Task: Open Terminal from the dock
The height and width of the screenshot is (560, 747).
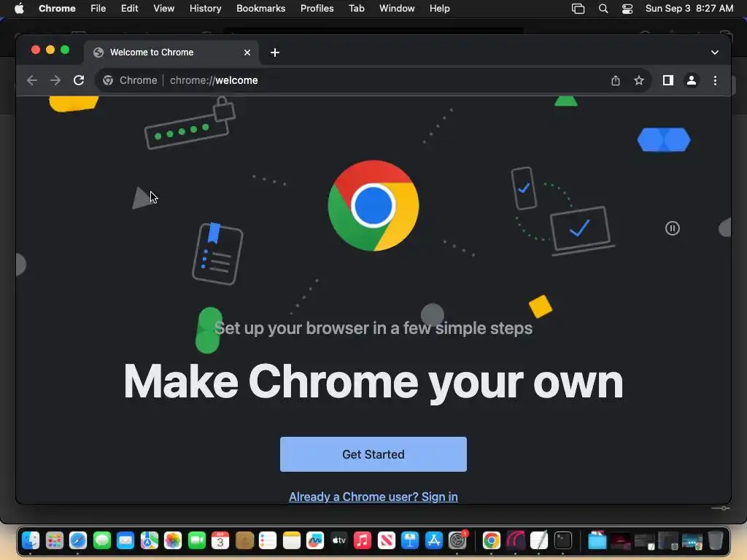Action: tap(562, 540)
